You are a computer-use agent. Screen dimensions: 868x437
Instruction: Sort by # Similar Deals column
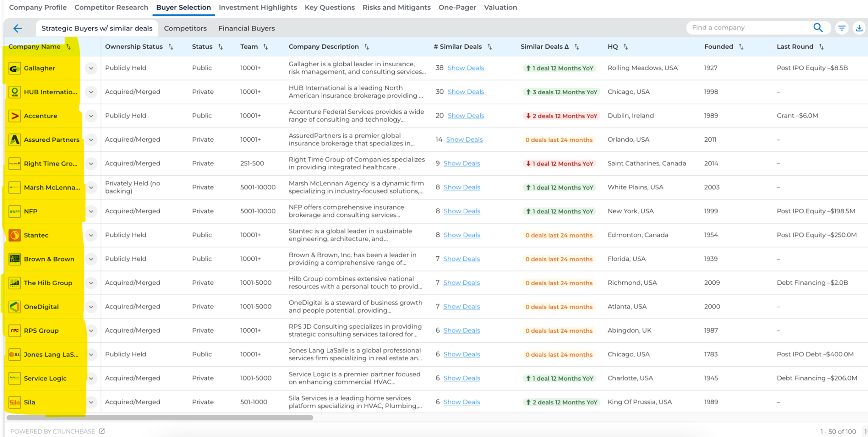tap(490, 47)
